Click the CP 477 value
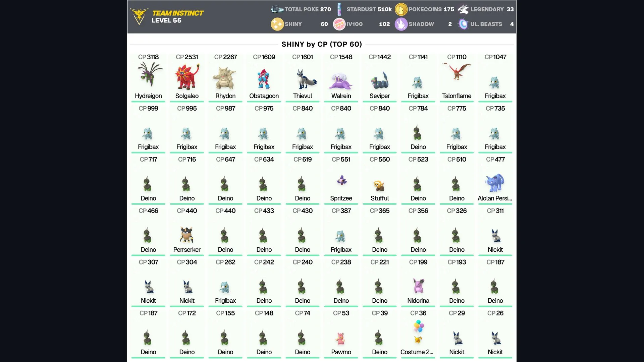The image size is (644, 362). (495, 159)
